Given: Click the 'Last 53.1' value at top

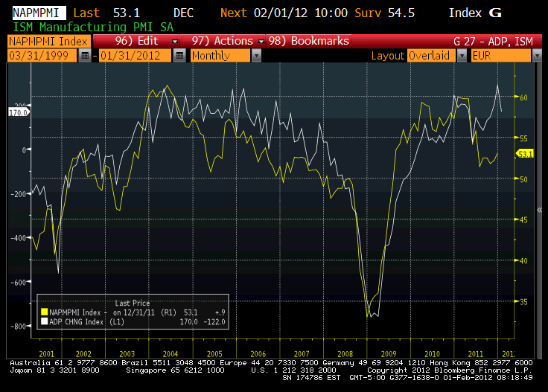Looking at the screenshot, I should [x=106, y=13].
